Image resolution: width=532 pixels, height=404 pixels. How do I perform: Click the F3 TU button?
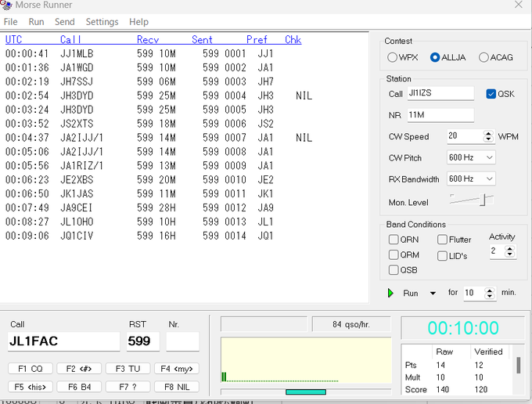pos(128,369)
